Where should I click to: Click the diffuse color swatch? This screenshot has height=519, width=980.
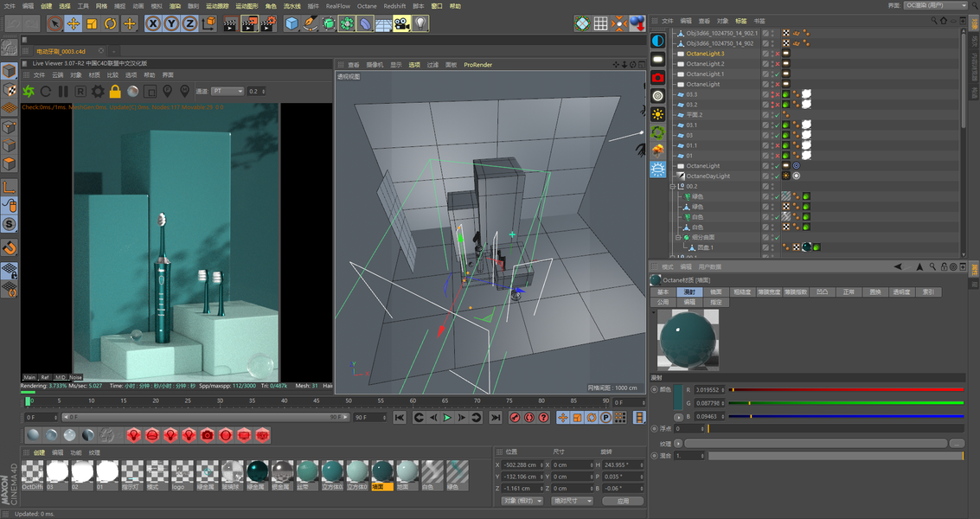tap(678, 396)
